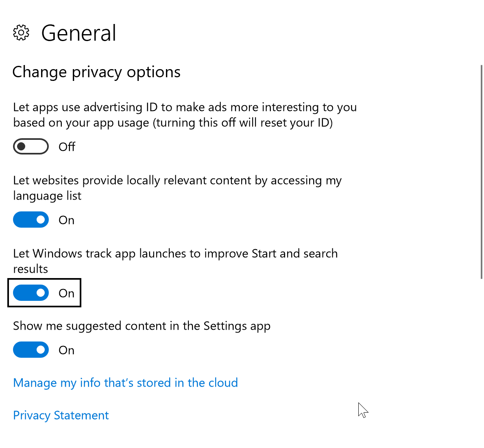Disable Windows app launch tracking toggle
This screenshot has width=484, height=448.
(31, 293)
